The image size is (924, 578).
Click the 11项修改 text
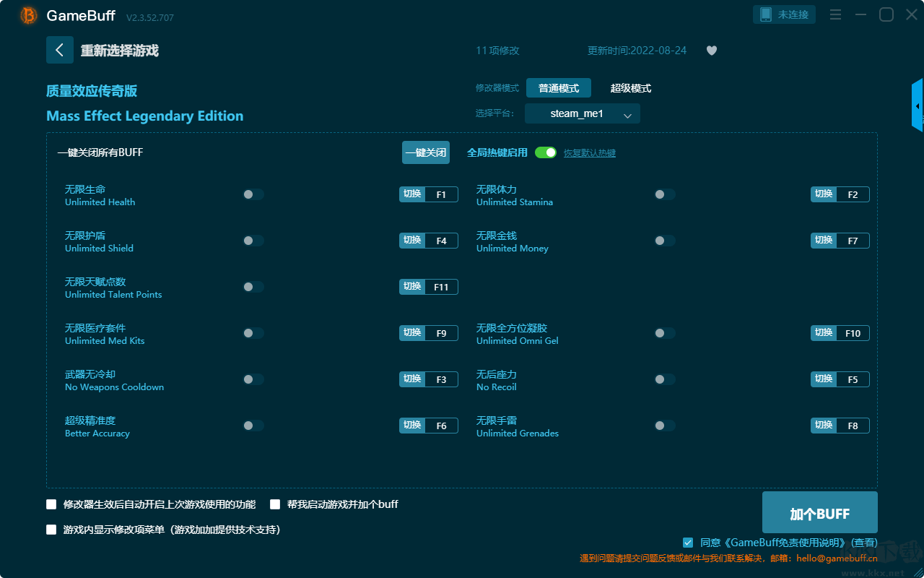tap(497, 51)
